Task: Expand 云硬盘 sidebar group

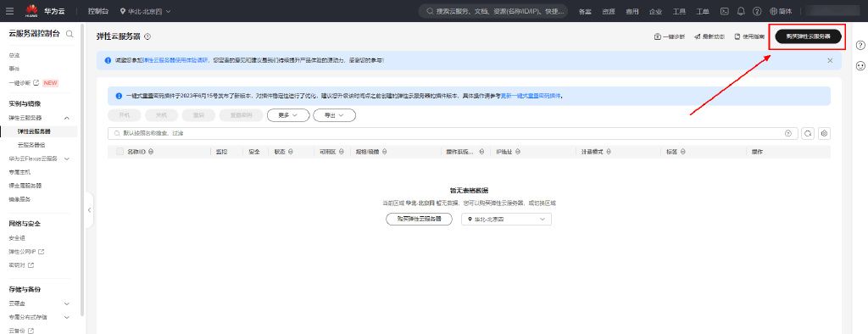Action: coord(66,303)
